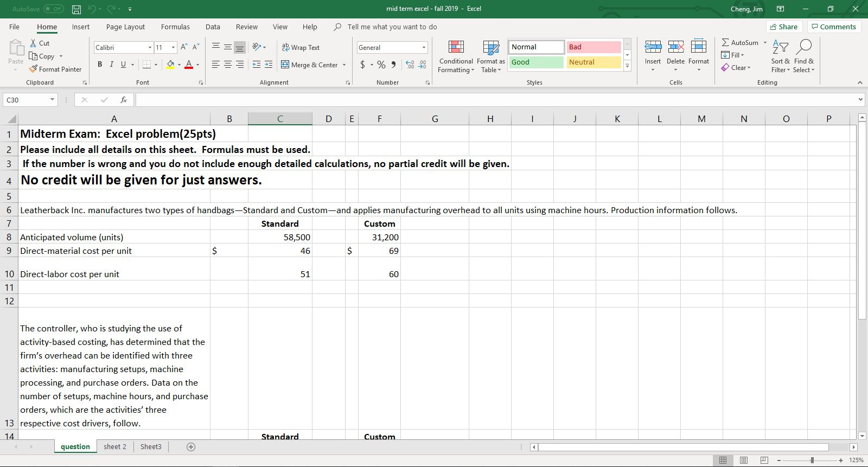
Task: Click the Orientation angle icon
Action: (257, 47)
